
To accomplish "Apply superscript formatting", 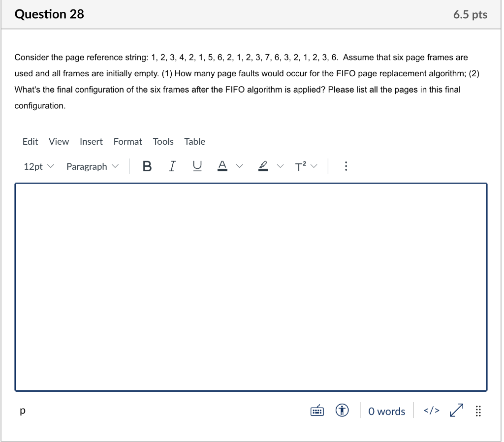I will click(x=301, y=166).
